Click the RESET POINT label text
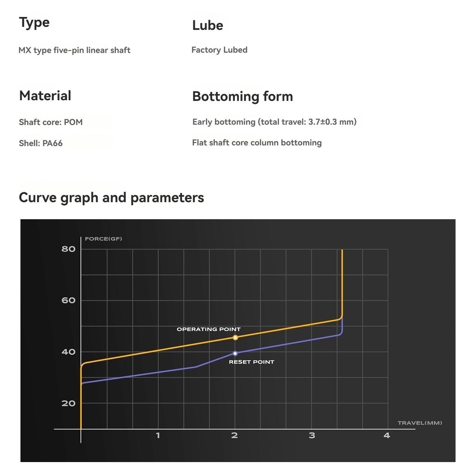This screenshot has width=476, height=476. coord(251,362)
